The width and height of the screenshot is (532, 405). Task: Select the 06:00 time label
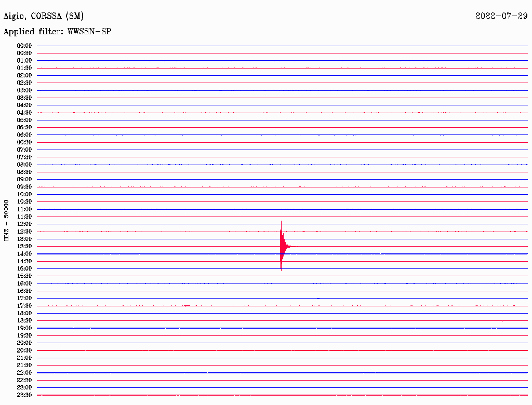(x=24, y=135)
